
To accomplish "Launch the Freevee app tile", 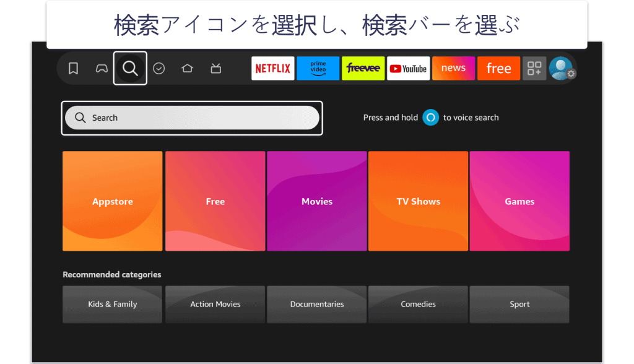I will (363, 68).
